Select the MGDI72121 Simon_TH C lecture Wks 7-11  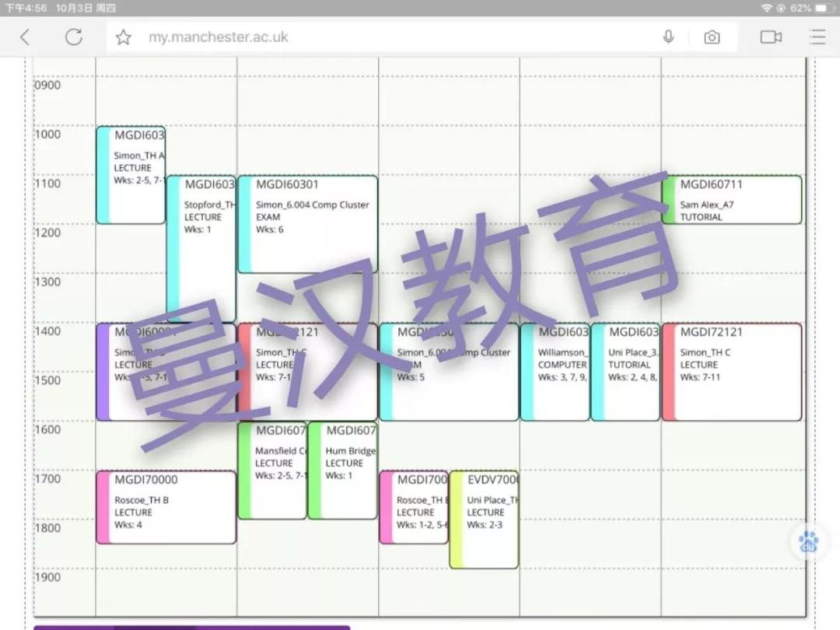click(x=731, y=369)
